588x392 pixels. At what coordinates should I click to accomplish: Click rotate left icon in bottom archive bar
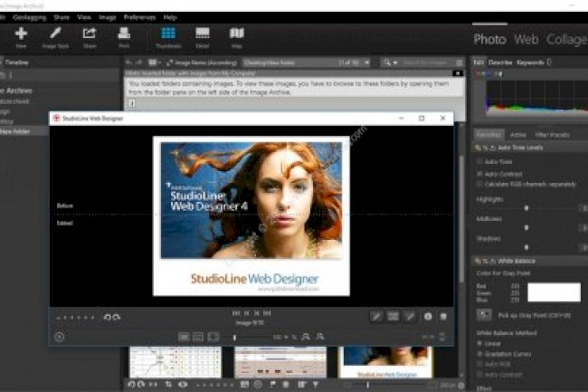[131, 385]
